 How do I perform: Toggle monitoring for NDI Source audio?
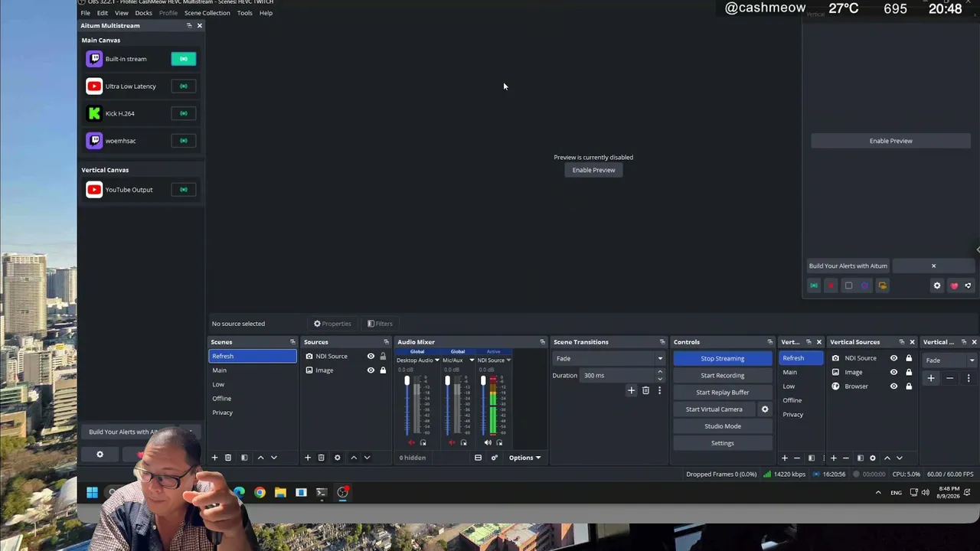[499, 442]
